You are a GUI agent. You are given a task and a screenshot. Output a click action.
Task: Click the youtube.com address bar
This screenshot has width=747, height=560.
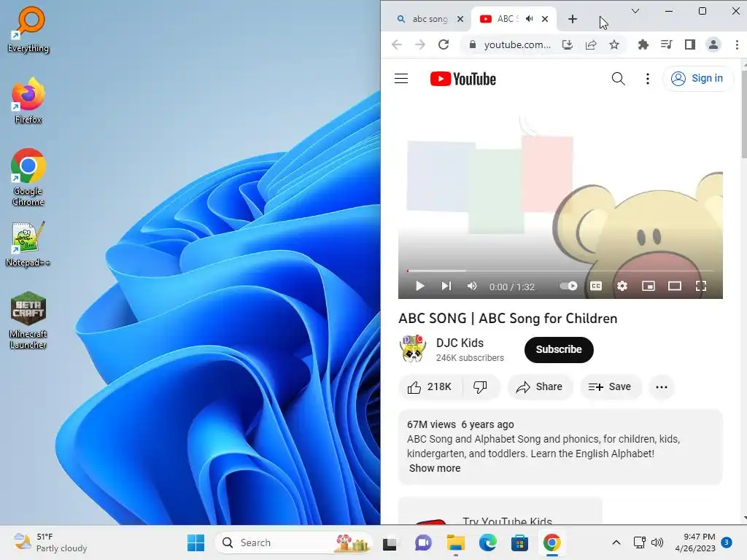pyautogui.click(x=517, y=44)
